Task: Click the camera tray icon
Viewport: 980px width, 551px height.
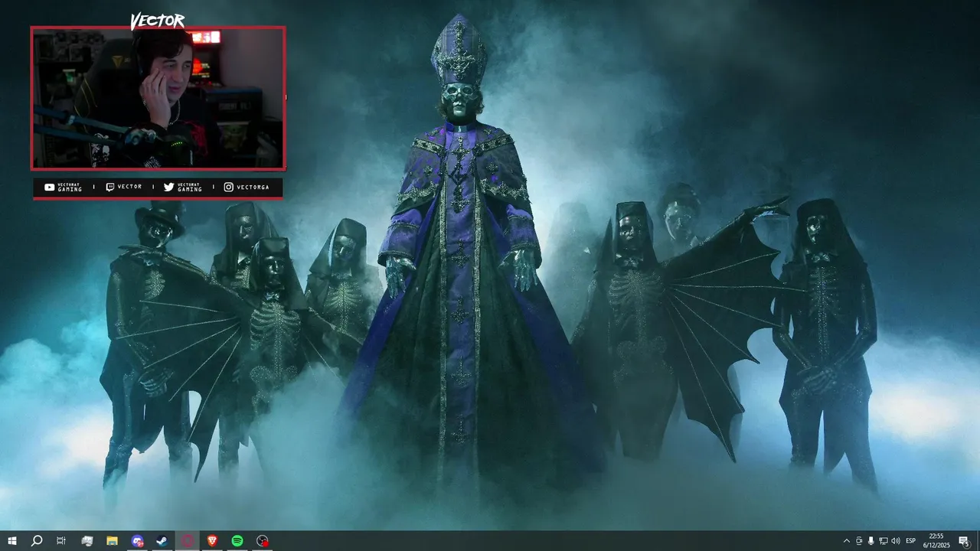Action: 859,541
